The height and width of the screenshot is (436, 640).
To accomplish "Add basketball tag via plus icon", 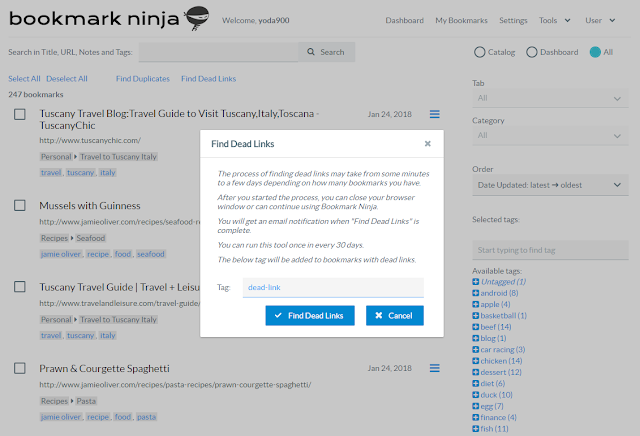I will pos(476,316).
